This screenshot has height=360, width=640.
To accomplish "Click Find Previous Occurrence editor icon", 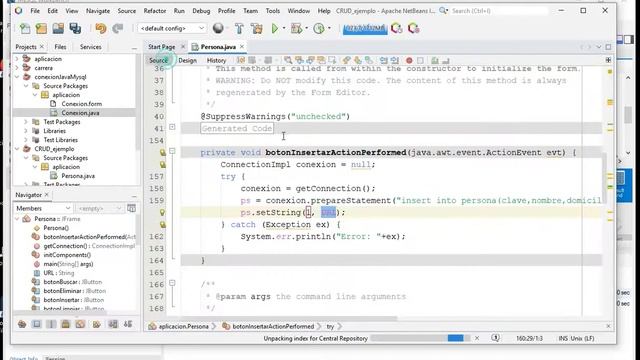I will tap(299, 60).
